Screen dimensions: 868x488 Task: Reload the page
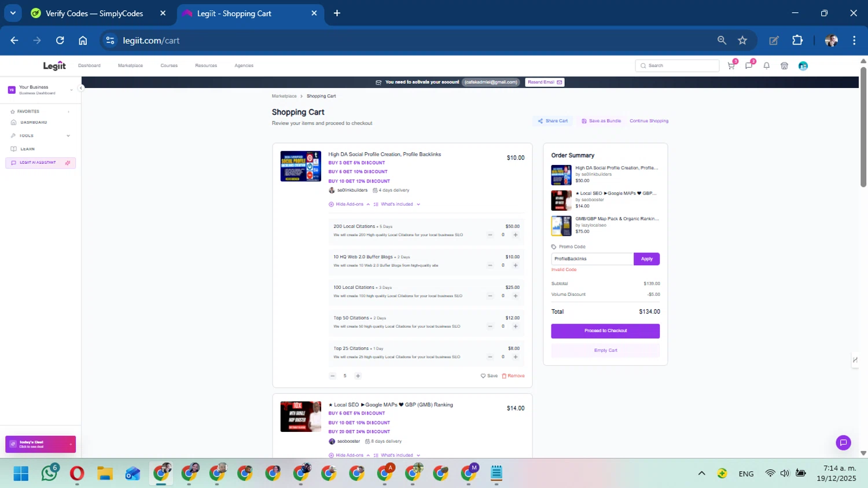[x=60, y=41]
